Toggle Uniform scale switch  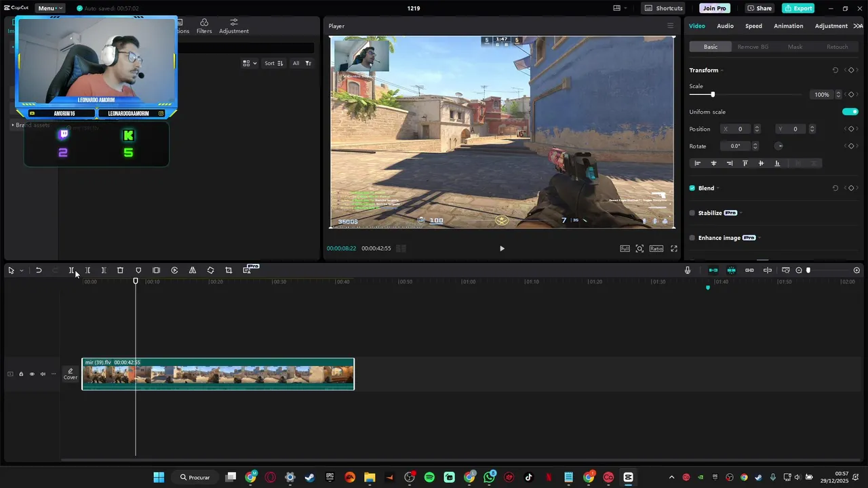pyautogui.click(x=850, y=112)
